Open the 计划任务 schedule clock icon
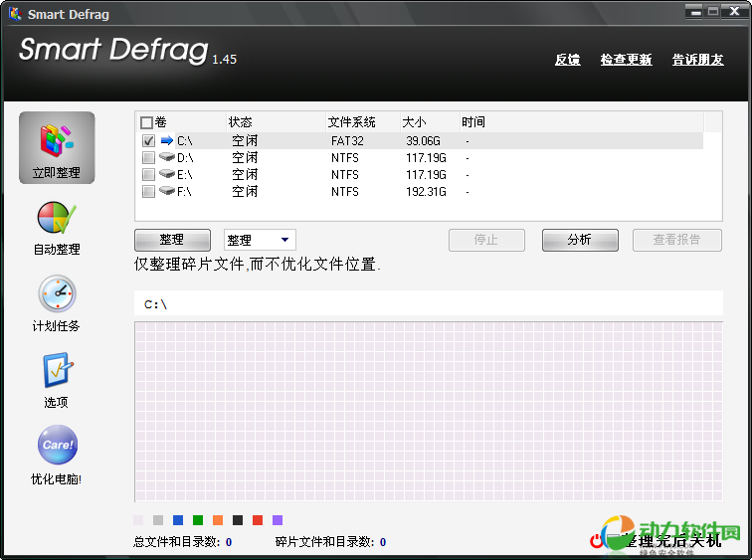 [x=57, y=294]
